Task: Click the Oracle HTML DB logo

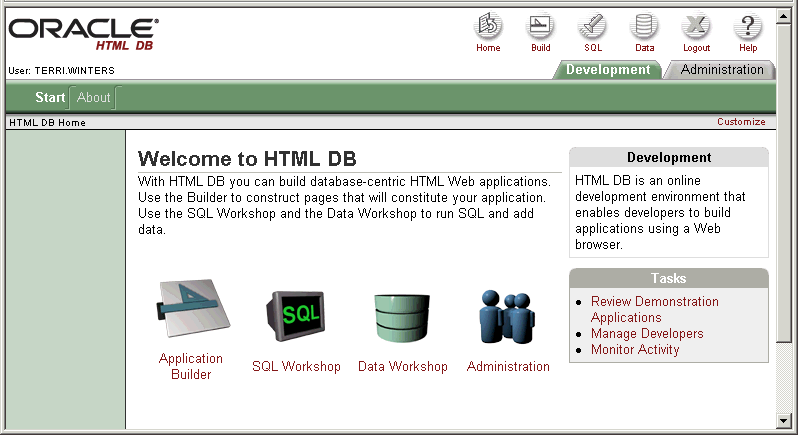Action: tap(83, 35)
